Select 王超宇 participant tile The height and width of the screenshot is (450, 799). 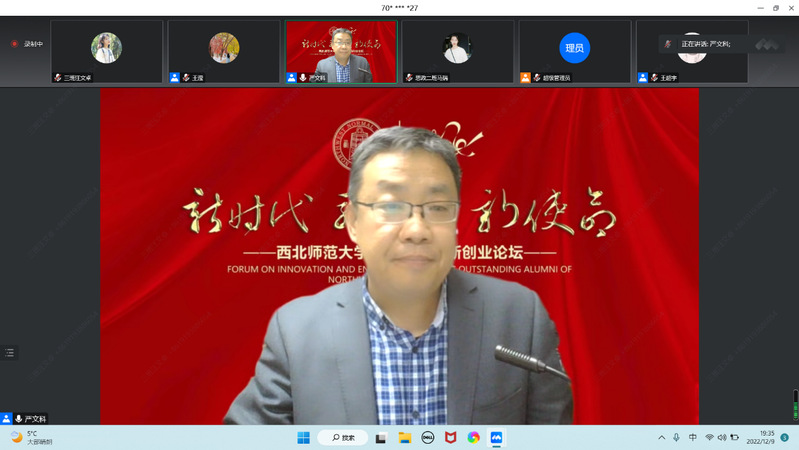[x=691, y=50]
